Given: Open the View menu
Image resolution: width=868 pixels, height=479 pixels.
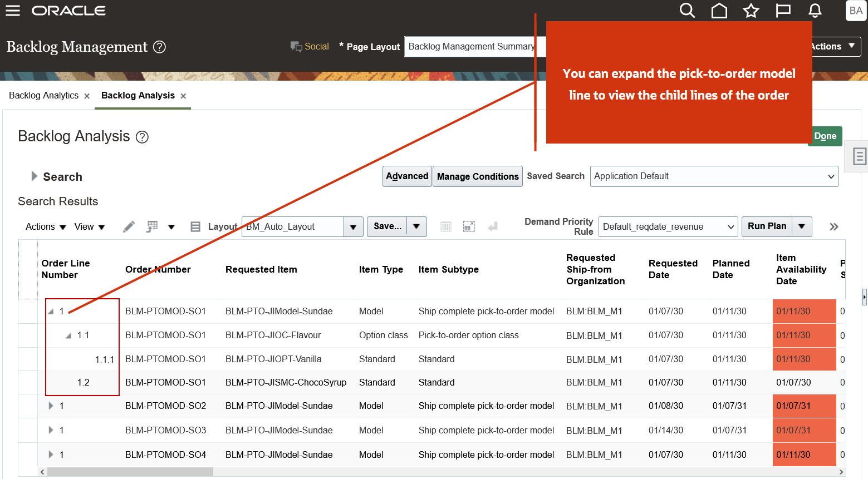Looking at the screenshot, I should click(x=90, y=226).
